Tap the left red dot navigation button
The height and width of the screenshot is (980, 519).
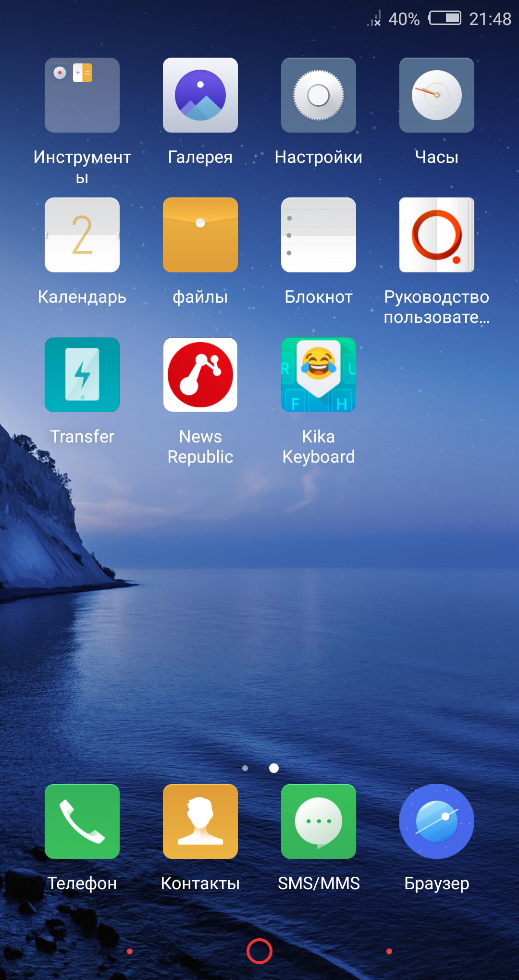point(130,951)
